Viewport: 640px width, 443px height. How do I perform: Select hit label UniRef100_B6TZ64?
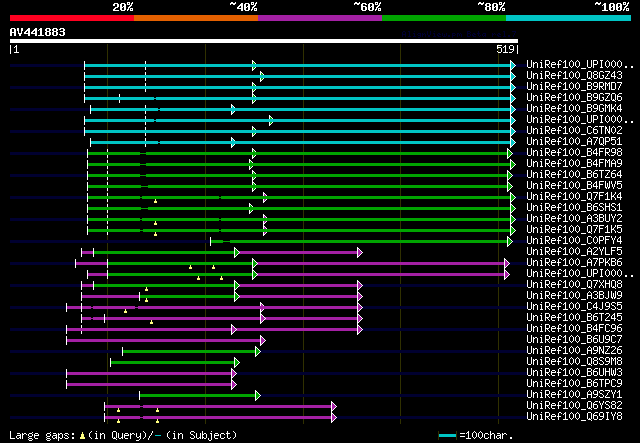574,175
